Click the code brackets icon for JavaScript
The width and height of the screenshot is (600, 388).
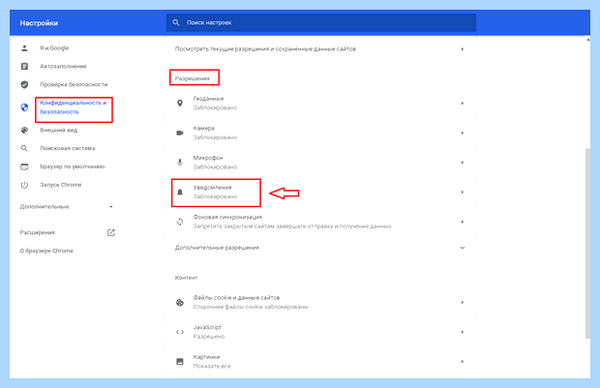pyautogui.click(x=180, y=332)
